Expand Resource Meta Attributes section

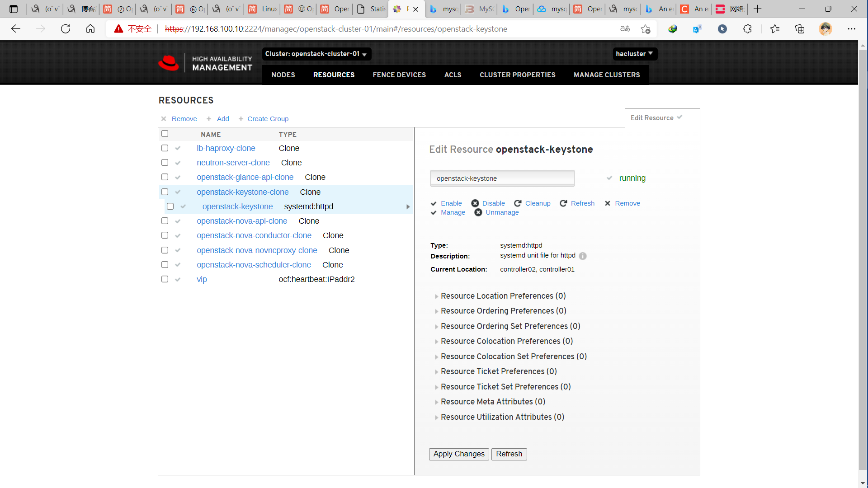493,402
